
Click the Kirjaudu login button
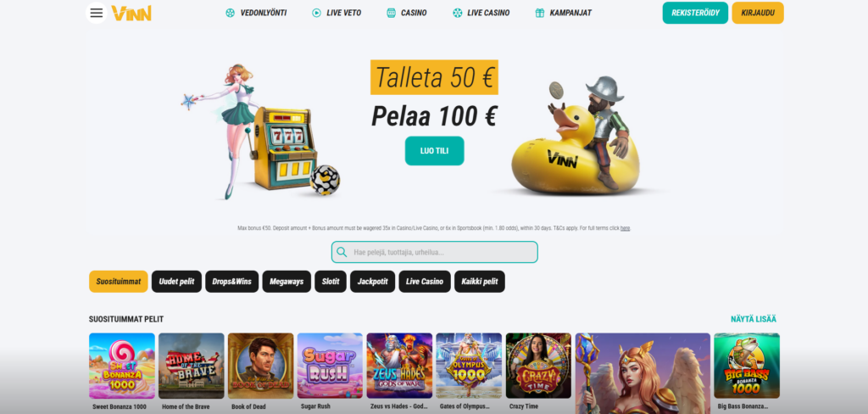[758, 13]
